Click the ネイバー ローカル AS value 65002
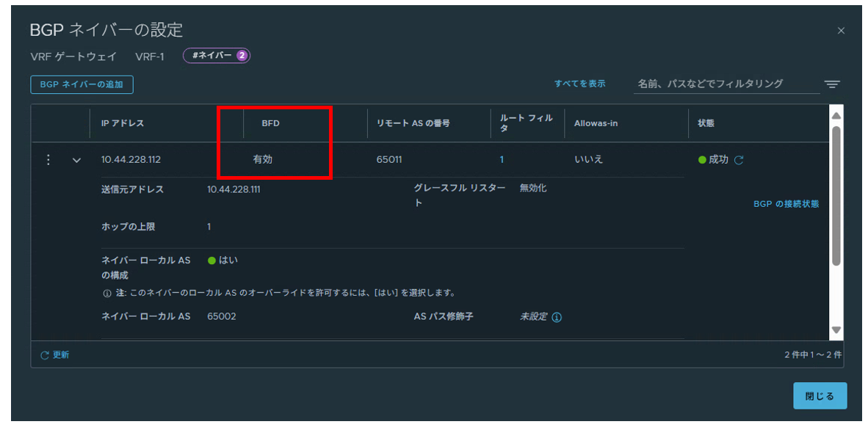The width and height of the screenshot is (868, 427). pos(222,317)
